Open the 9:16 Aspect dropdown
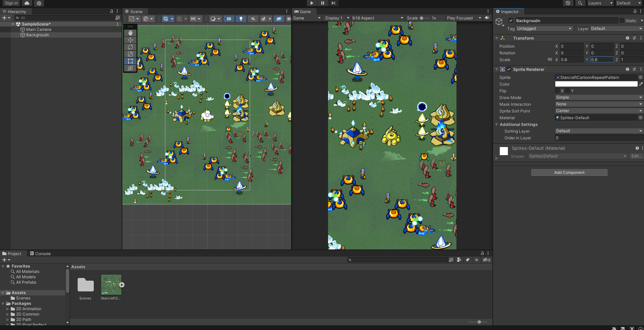 (x=377, y=18)
